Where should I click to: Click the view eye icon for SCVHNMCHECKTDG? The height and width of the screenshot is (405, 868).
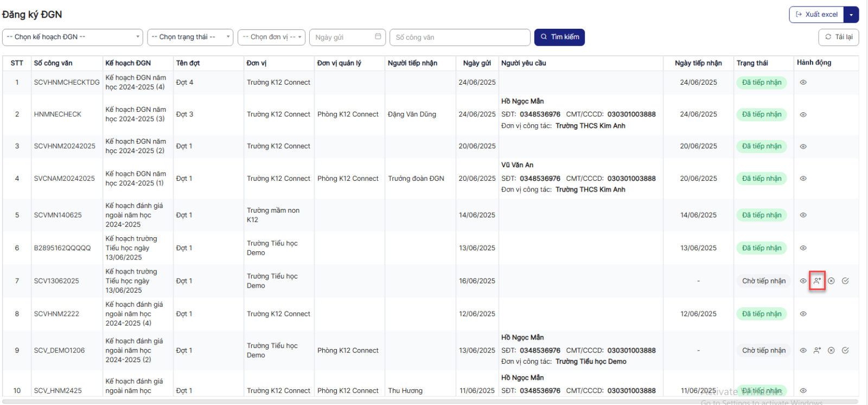[x=803, y=83]
